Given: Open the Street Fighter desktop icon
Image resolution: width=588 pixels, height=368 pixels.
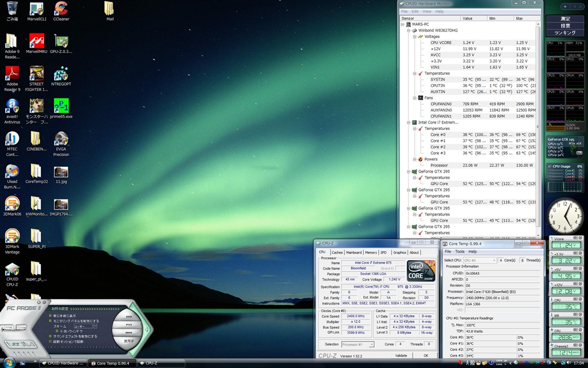Looking at the screenshot, I should coord(36,74).
